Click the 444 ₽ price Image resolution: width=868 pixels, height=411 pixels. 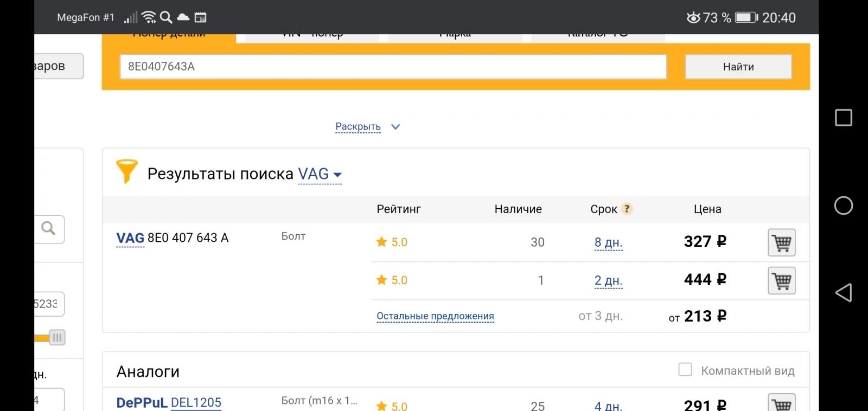tap(705, 280)
